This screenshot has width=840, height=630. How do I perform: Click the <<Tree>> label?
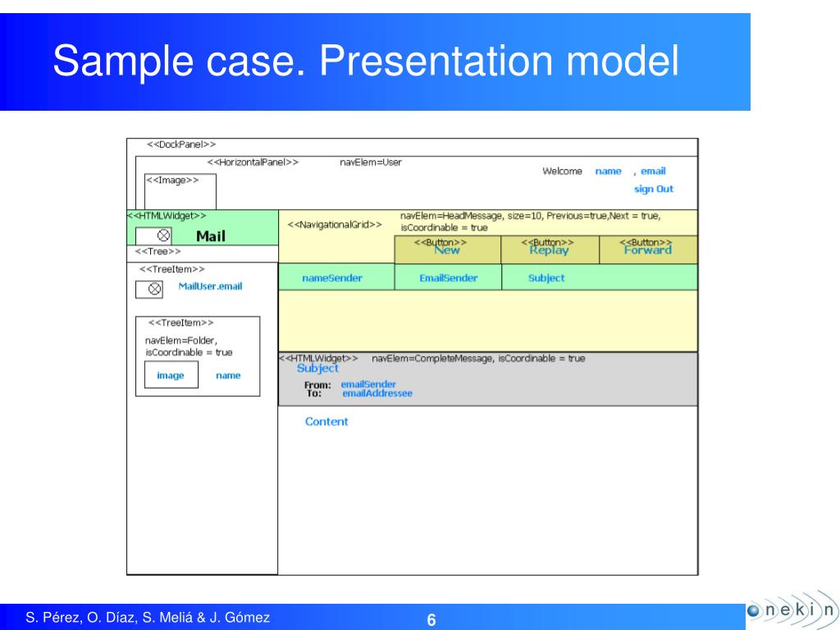[158, 251]
